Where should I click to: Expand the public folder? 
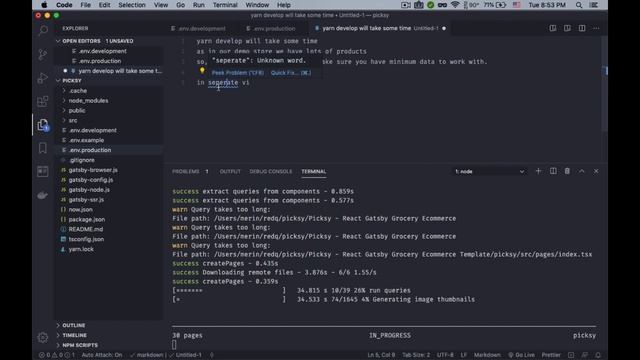[77, 111]
